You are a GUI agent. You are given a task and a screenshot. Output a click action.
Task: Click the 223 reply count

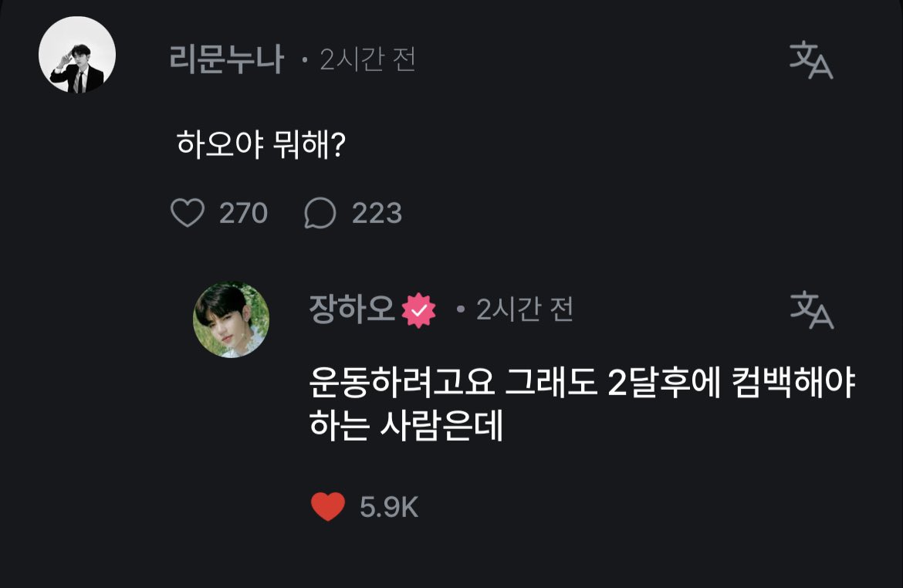coord(377,213)
